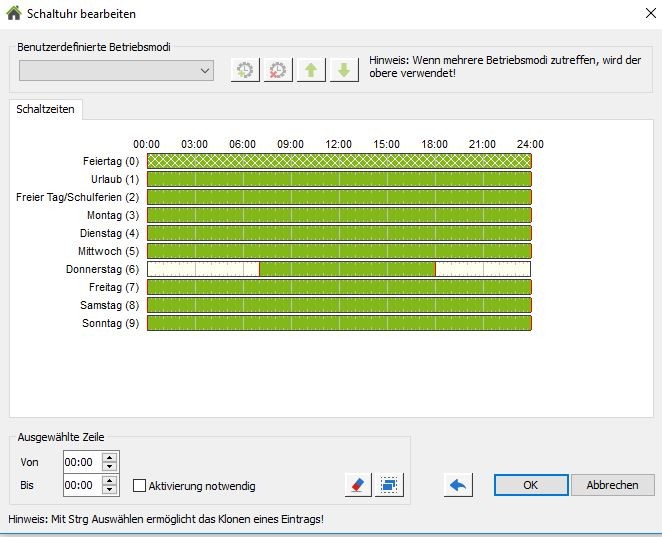Image resolution: width=662 pixels, height=537 pixels.
Task: Click the 24:00 time axis label
Action: (530, 144)
